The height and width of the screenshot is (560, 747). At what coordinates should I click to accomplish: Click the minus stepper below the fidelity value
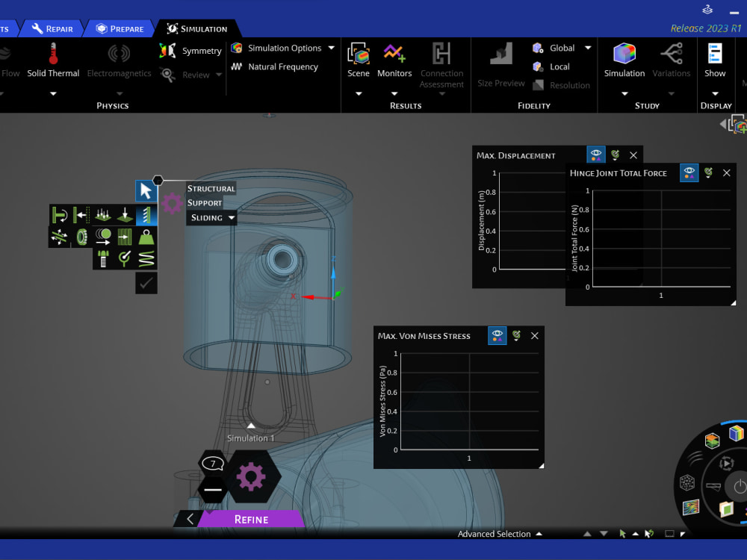[x=212, y=490]
